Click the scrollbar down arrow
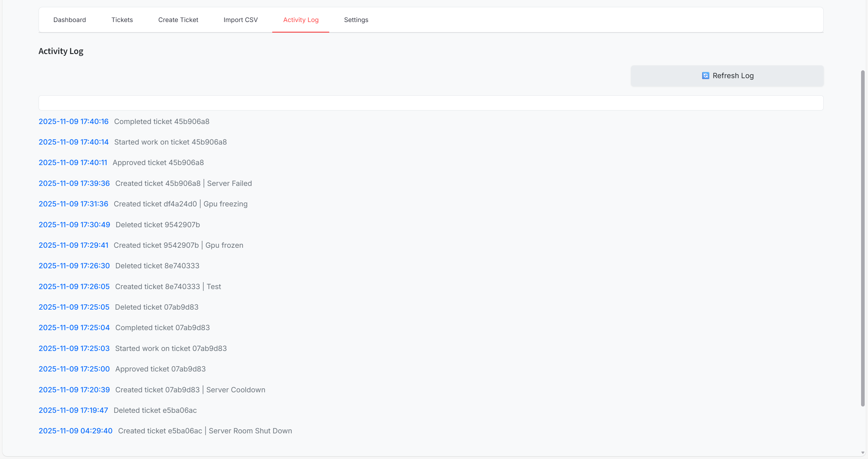 pos(862,453)
